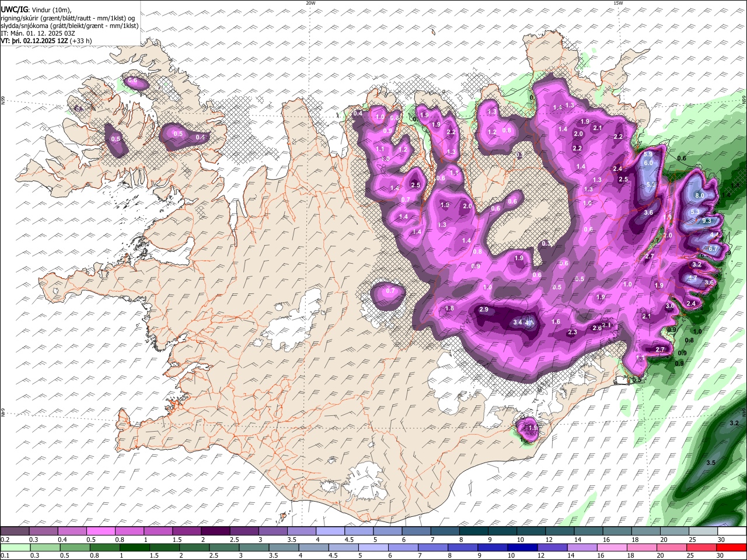
Task: Click the '3.0' snowfall value on the map
Action: (670, 306)
